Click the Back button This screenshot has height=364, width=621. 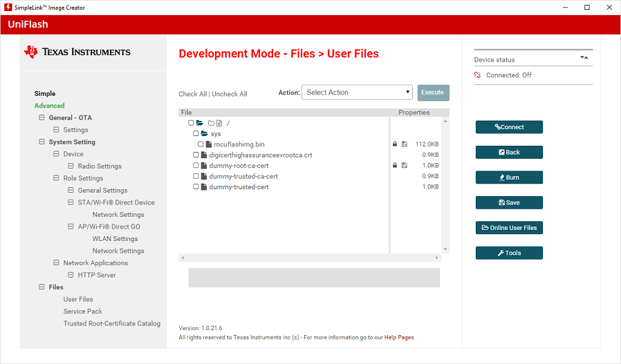click(509, 153)
